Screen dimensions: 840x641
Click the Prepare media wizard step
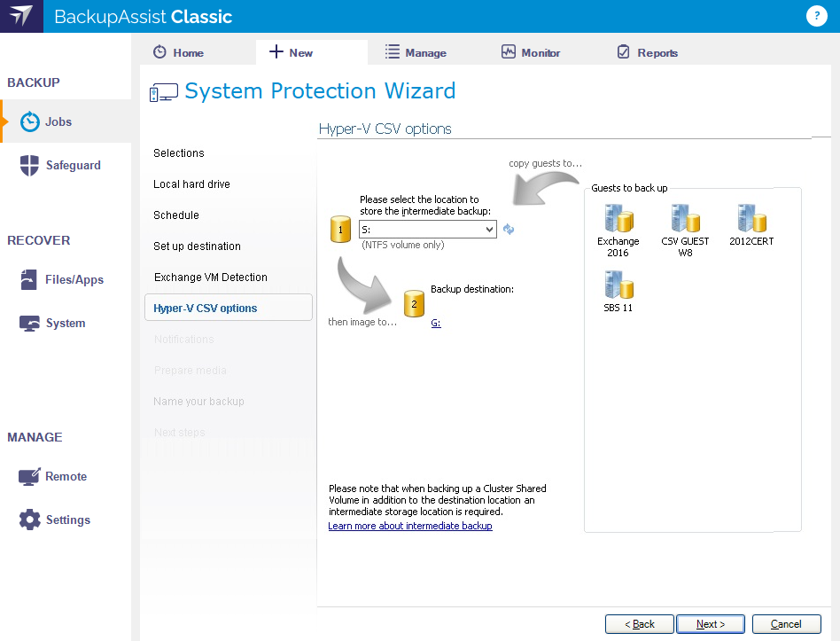191,371
